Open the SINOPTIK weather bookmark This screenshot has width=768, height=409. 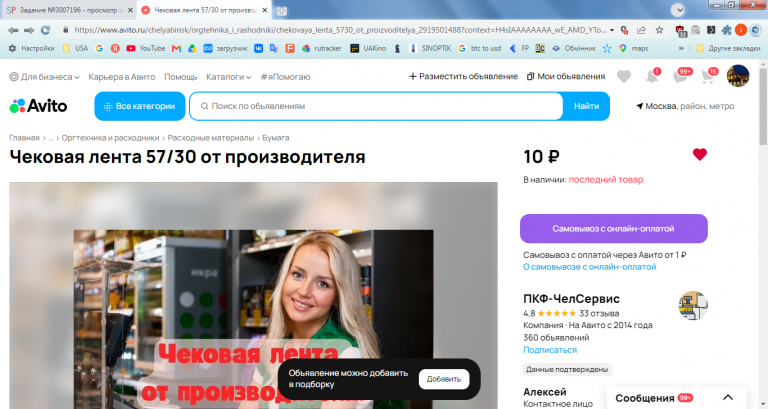click(430, 48)
